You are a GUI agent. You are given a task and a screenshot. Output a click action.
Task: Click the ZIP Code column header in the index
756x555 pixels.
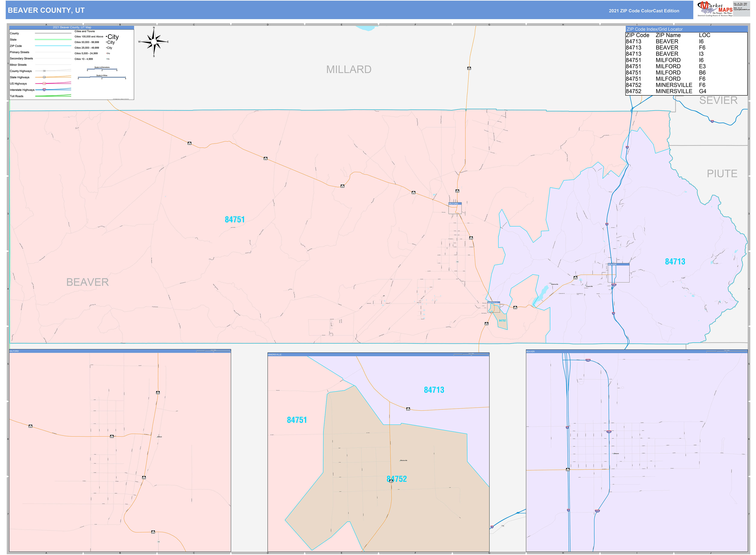[637, 35]
